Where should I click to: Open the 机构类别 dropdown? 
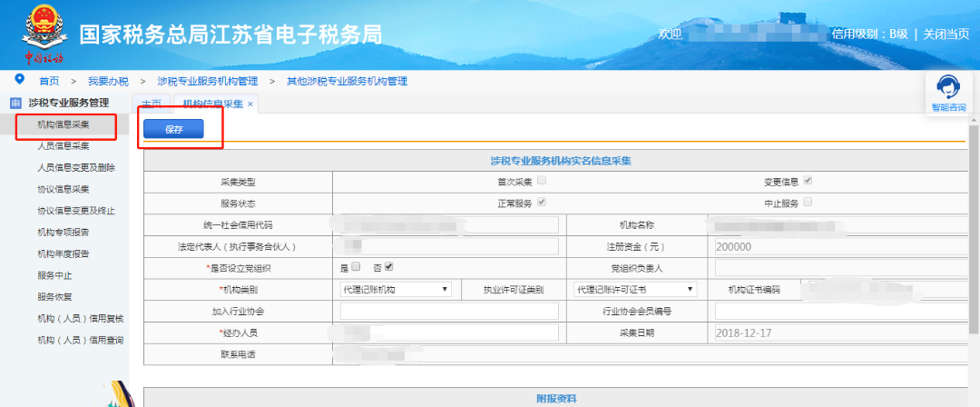pyautogui.click(x=396, y=289)
